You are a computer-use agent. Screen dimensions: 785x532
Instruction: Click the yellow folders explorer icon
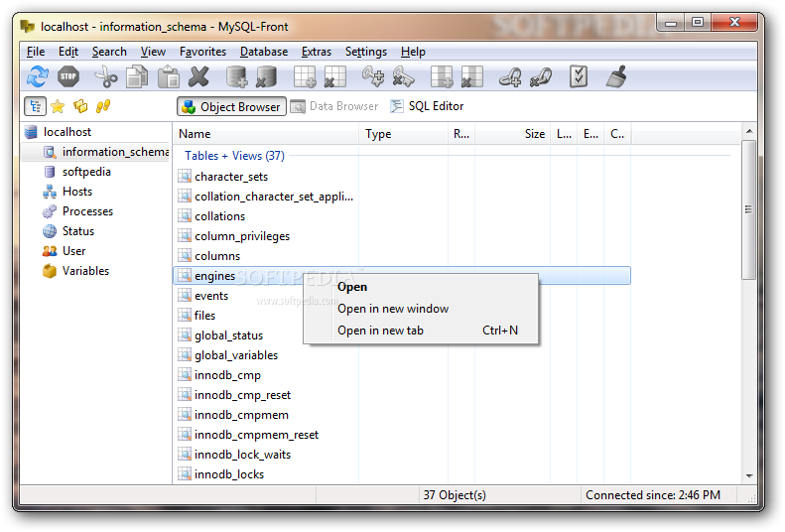coord(80,106)
